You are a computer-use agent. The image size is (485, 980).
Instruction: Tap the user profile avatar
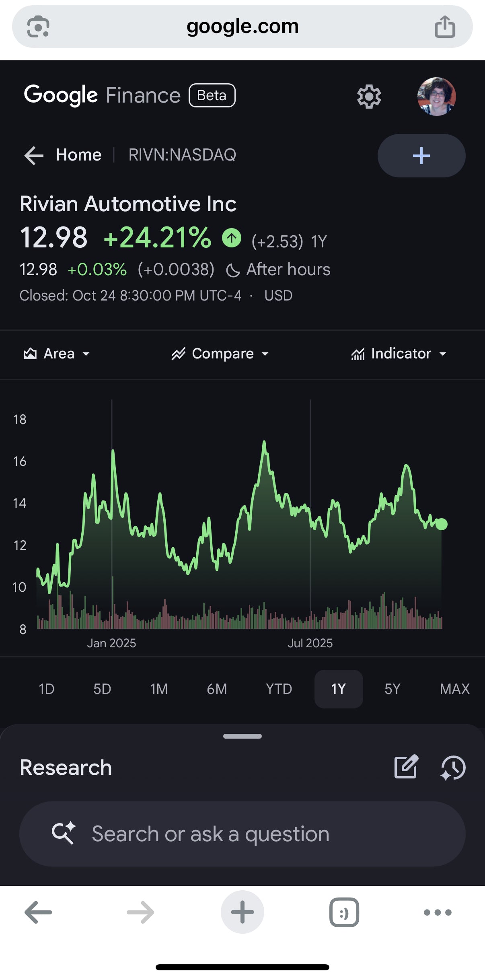point(436,97)
